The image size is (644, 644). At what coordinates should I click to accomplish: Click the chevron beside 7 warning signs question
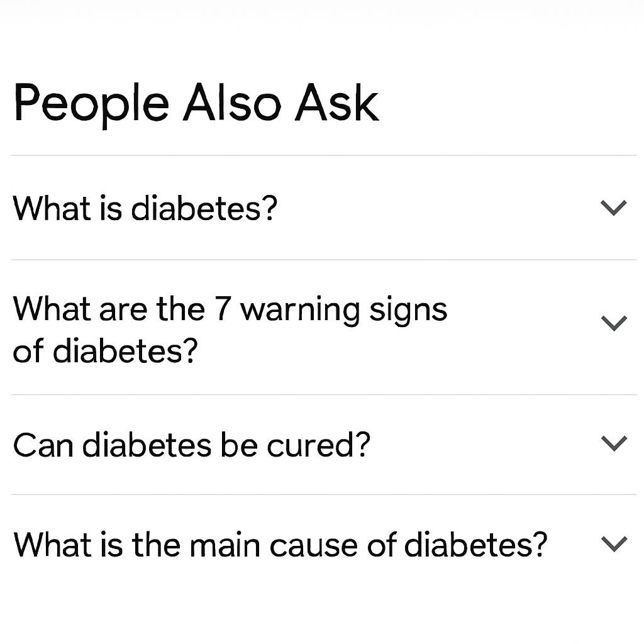pyautogui.click(x=614, y=323)
